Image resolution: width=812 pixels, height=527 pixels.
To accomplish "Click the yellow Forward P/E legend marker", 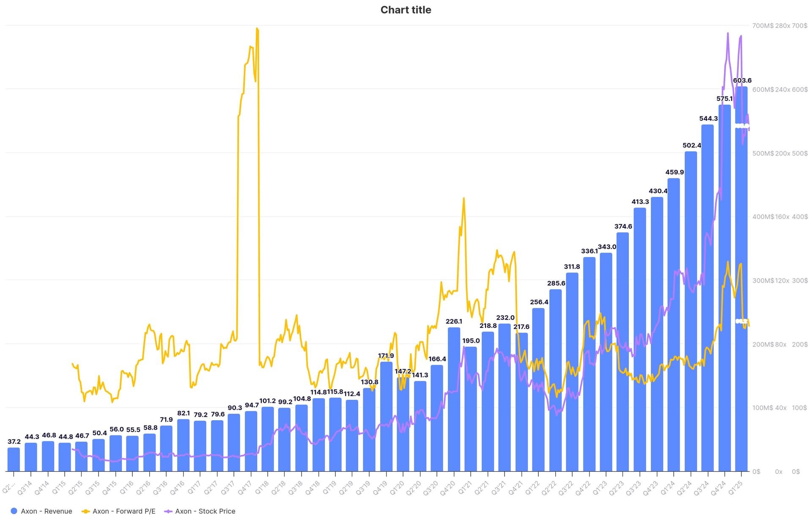I will click(86, 511).
